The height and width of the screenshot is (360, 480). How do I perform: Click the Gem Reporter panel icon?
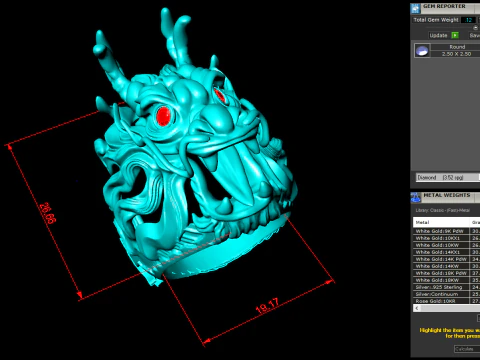coord(415,9)
